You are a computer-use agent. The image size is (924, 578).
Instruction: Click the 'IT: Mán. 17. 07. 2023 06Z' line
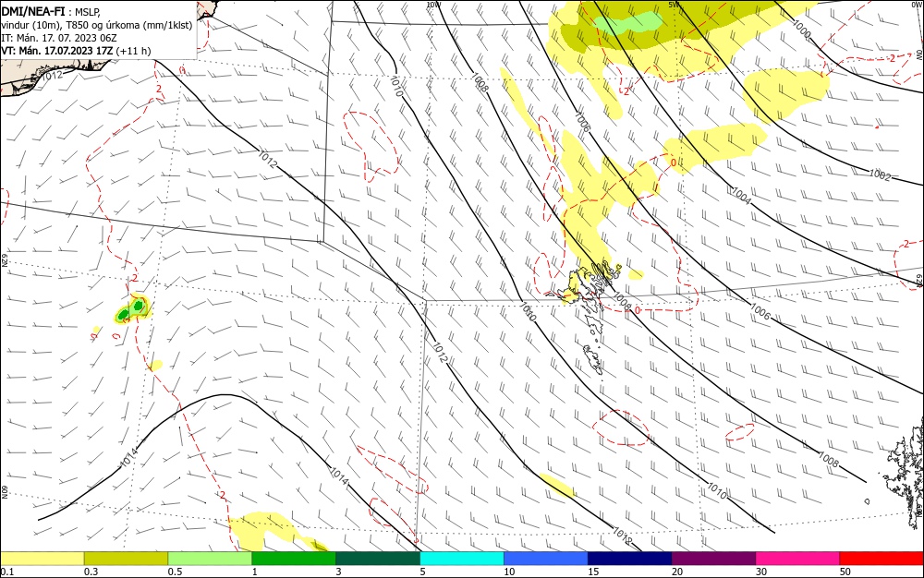click(59, 38)
